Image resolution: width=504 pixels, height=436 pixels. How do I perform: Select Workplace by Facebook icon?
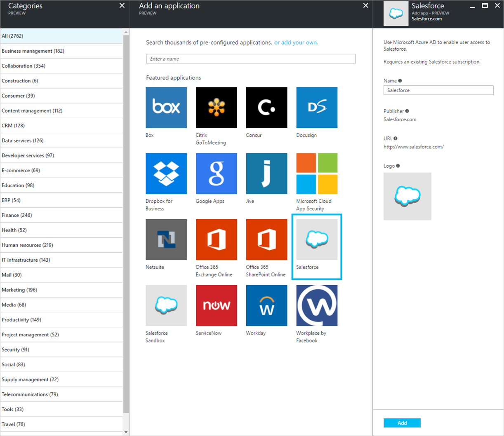point(317,305)
